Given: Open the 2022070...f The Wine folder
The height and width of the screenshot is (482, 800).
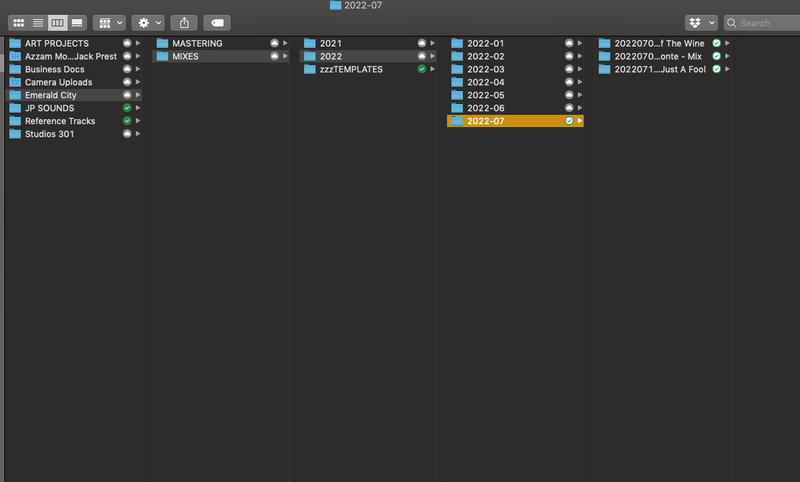Looking at the screenshot, I should [663, 43].
